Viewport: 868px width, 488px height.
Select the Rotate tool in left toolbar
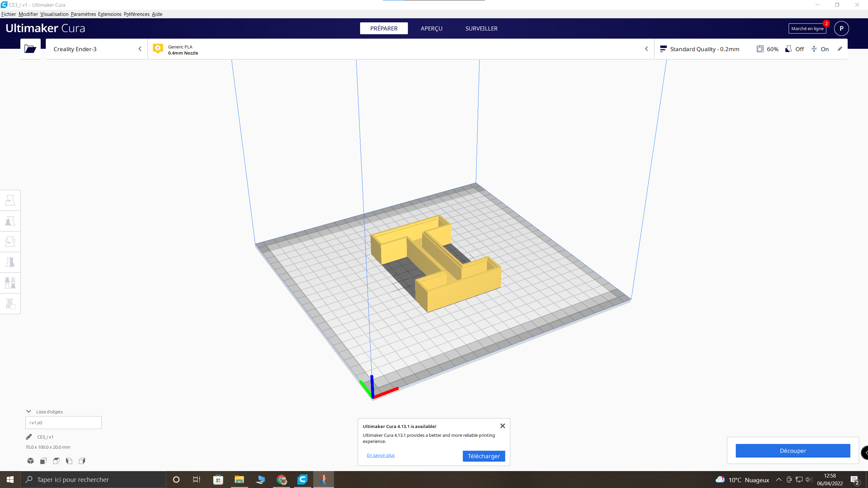(x=10, y=242)
